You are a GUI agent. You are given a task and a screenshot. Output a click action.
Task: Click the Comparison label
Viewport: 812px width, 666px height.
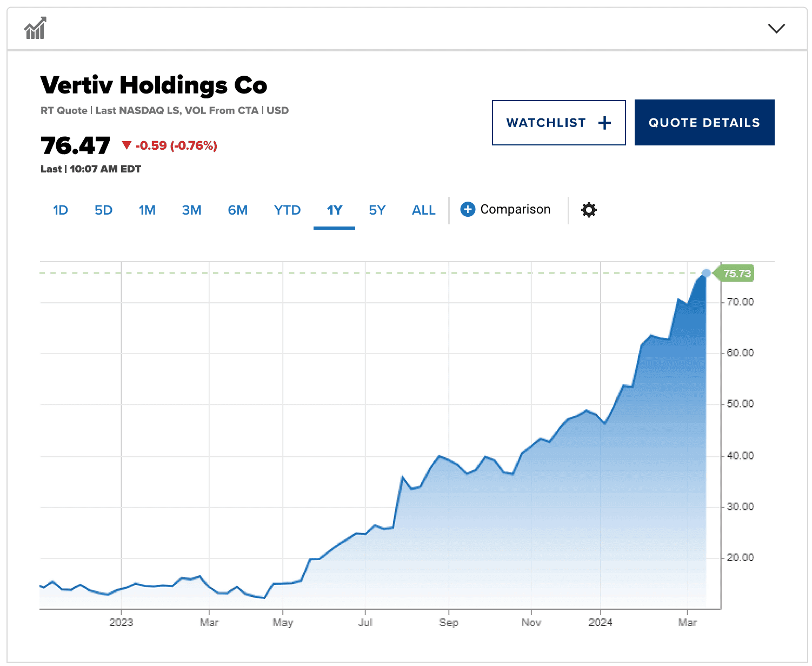click(x=515, y=209)
